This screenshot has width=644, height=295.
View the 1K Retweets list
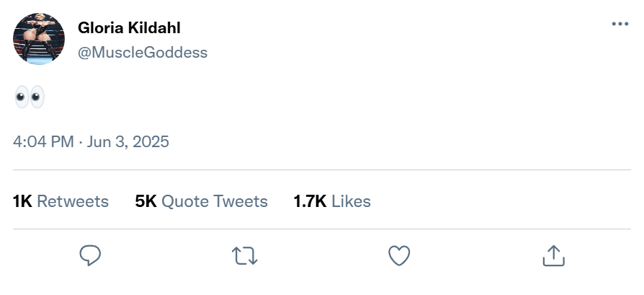point(61,201)
